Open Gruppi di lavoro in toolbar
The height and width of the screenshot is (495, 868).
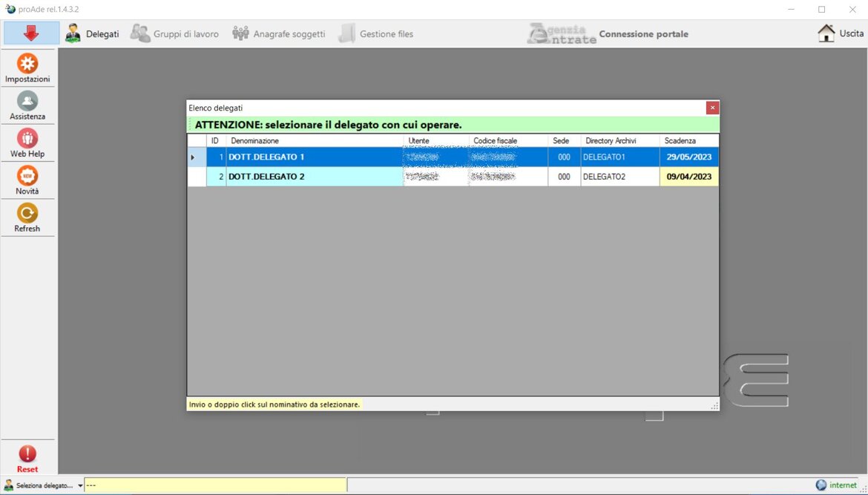175,33
